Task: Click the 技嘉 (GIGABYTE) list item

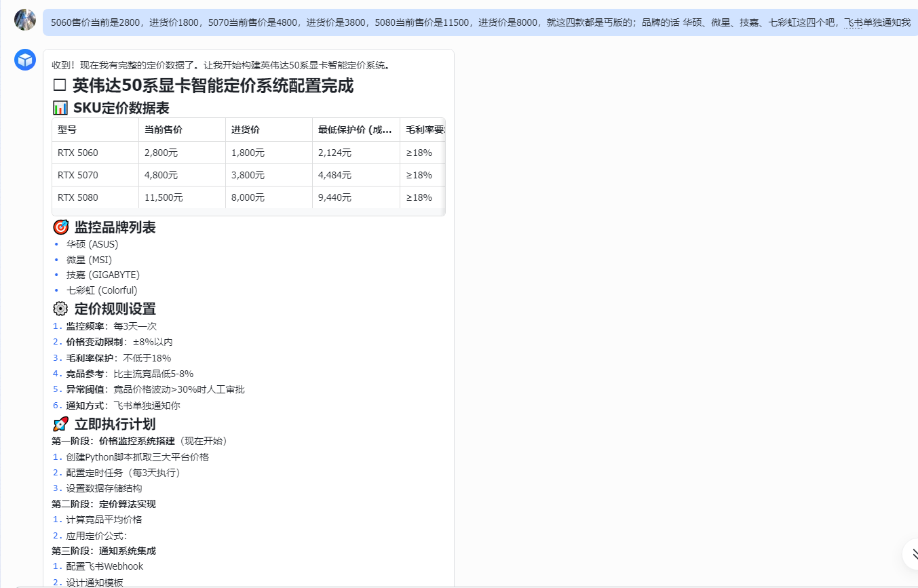Action: (102, 275)
